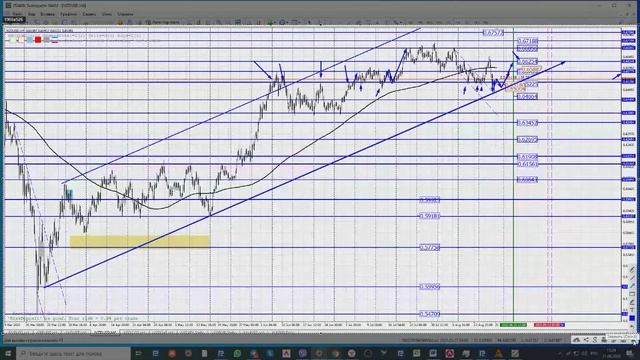This screenshot has width=640, height=360.
Task: Open WhatsApp from the taskbar
Action: point(237,353)
